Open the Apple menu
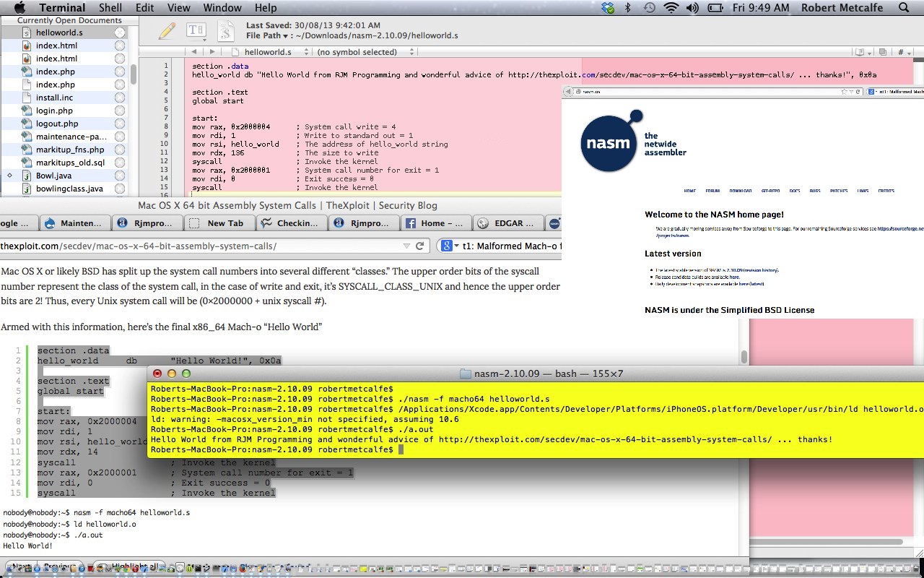Viewport: 924px width, 578px height. [19, 8]
